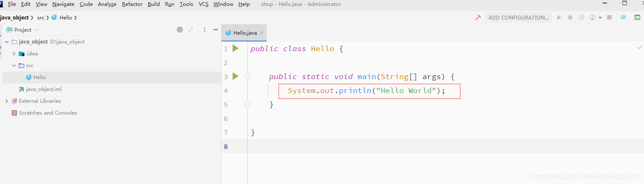The image size is (644, 184).
Task: Open Project panel options (three dots)
Action: pyautogui.click(x=205, y=30)
